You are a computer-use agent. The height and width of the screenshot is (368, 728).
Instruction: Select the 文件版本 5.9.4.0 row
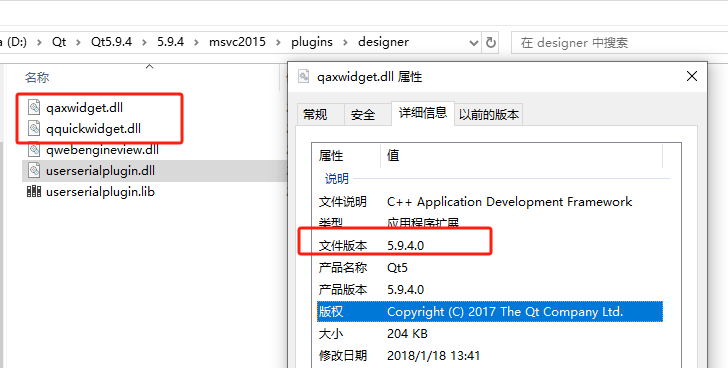pyautogui.click(x=490, y=245)
